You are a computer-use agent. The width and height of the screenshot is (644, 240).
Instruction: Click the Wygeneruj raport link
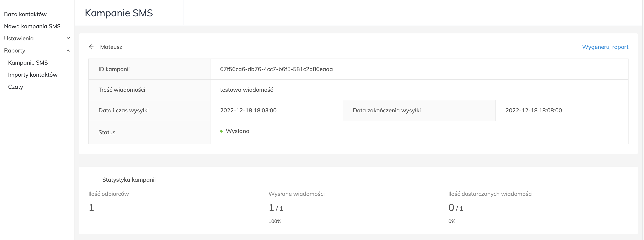coord(605,47)
